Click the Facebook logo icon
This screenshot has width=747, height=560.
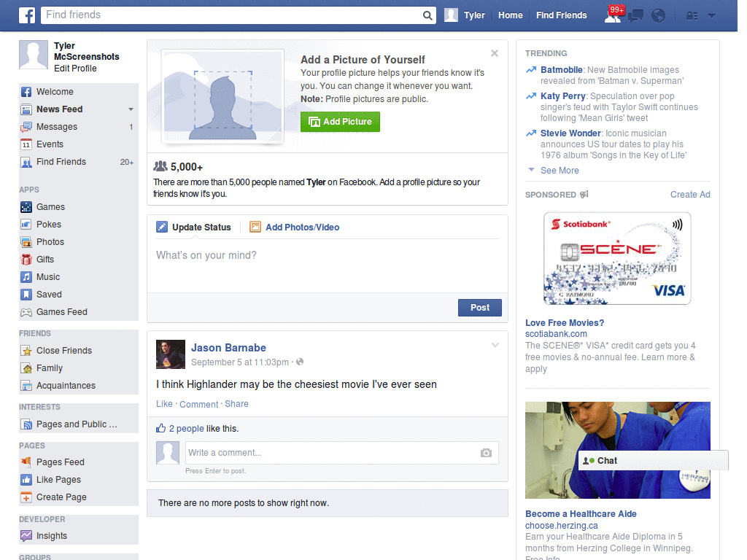27,15
